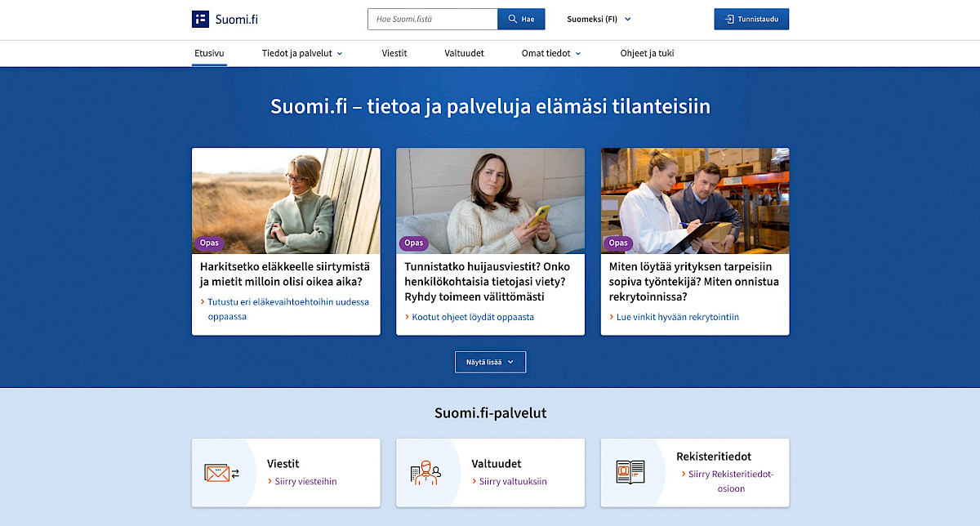This screenshot has width=980, height=526.
Task: Click the Rekisteritiedot book icon
Action: [x=630, y=472]
